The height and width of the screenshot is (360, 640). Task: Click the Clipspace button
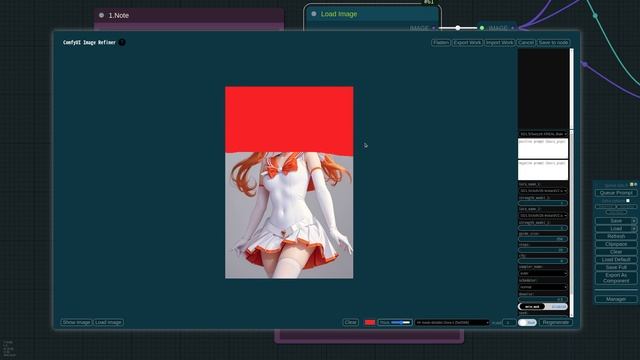click(x=616, y=244)
